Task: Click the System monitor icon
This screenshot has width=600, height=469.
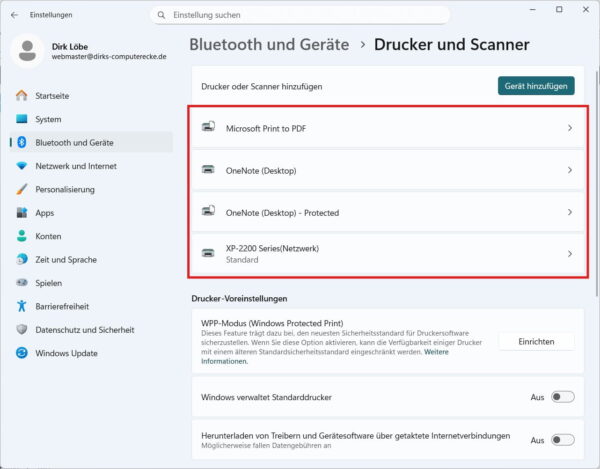Action: click(x=22, y=119)
